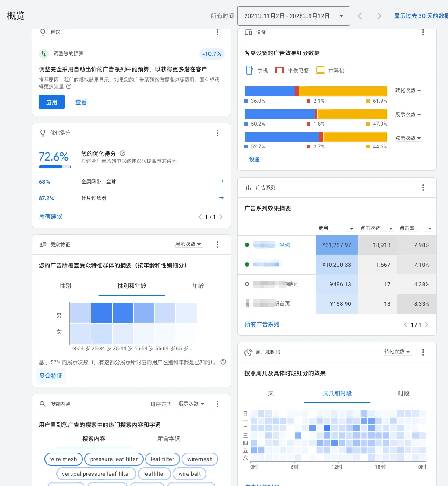
Task: Click the 设备 link under device bars
Action: tap(255, 160)
